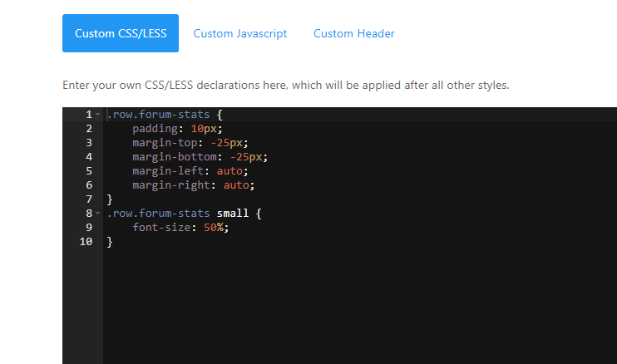Screen dimensions: 617x364
Task: Fold the small rule block at line 8
Action: click(98, 214)
